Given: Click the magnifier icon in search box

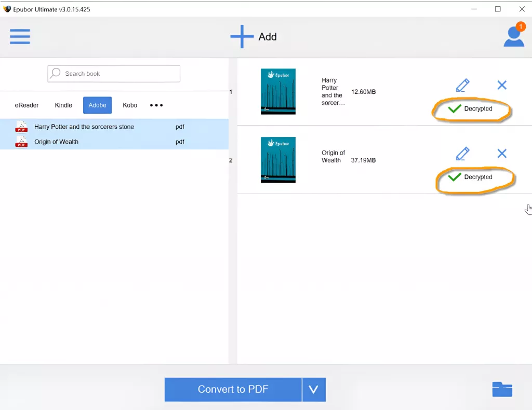Looking at the screenshot, I should point(55,73).
